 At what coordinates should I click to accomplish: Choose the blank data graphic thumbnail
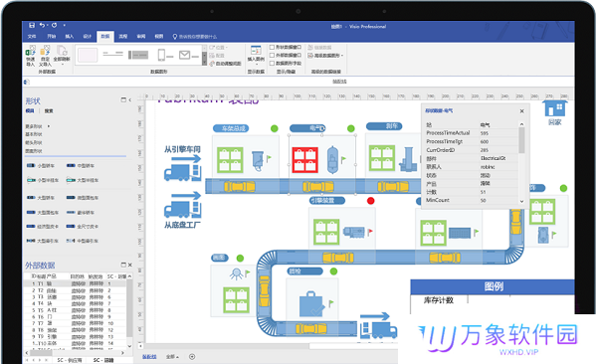coord(88,56)
